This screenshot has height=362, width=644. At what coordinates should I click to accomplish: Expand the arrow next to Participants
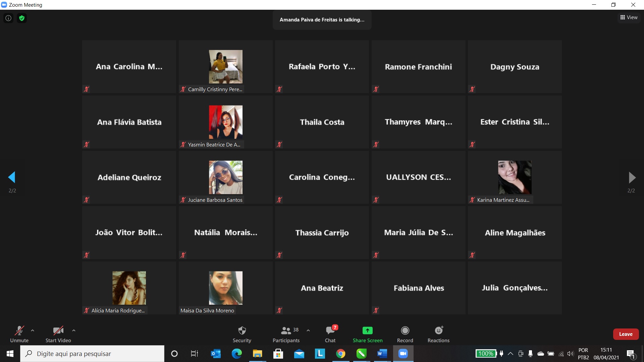[x=308, y=330]
